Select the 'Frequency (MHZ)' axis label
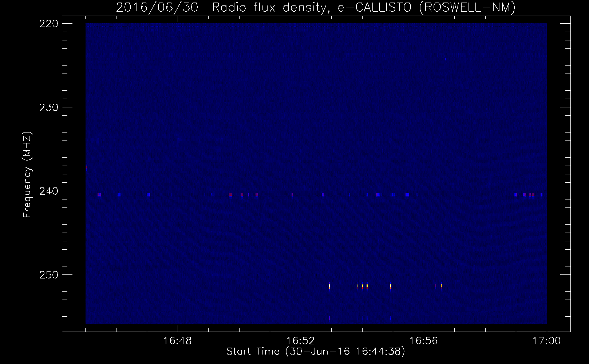This screenshot has width=589, height=364. [27, 175]
